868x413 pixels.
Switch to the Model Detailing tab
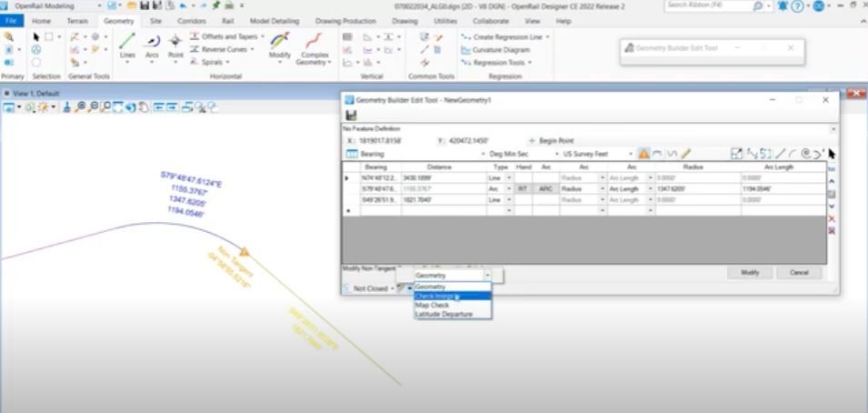[274, 21]
